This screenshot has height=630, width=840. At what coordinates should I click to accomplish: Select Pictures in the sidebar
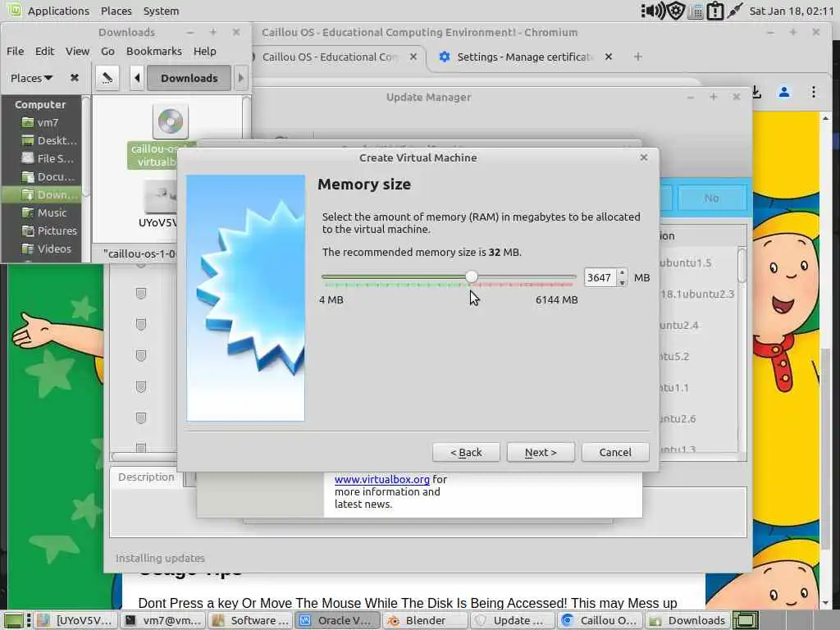coord(42,231)
